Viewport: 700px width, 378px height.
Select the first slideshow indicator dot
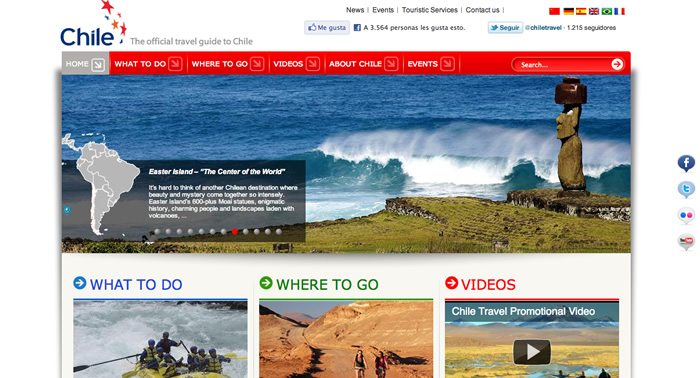coord(157,232)
